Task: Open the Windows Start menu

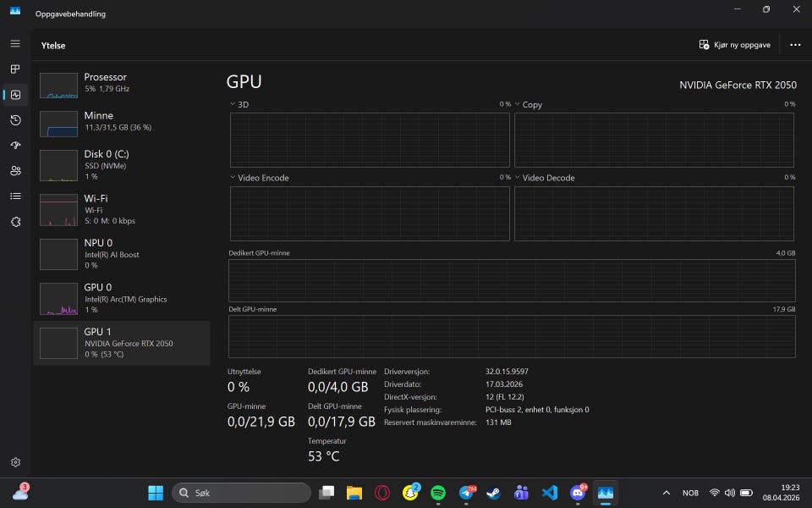Action: coord(156,493)
